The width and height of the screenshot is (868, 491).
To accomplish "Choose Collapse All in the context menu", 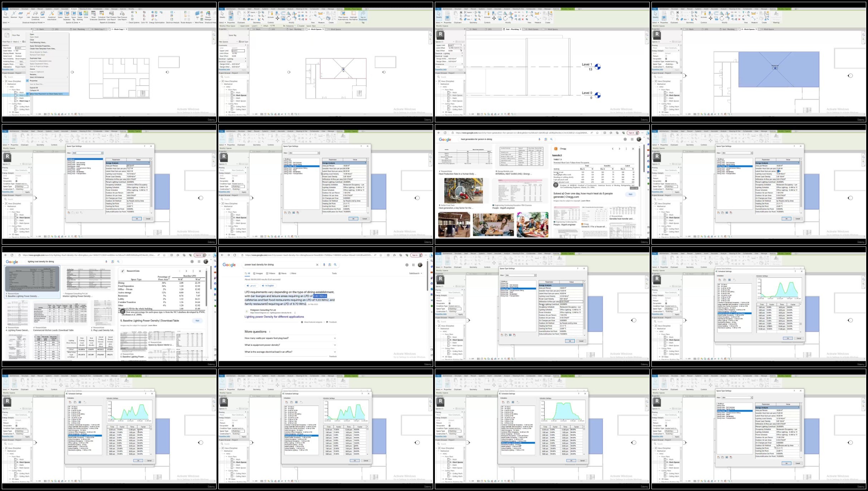I will (34, 90).
